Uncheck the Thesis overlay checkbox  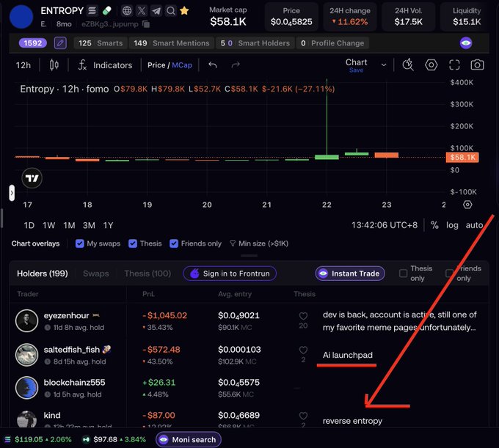pyautogui.click(x=132, y=243)
